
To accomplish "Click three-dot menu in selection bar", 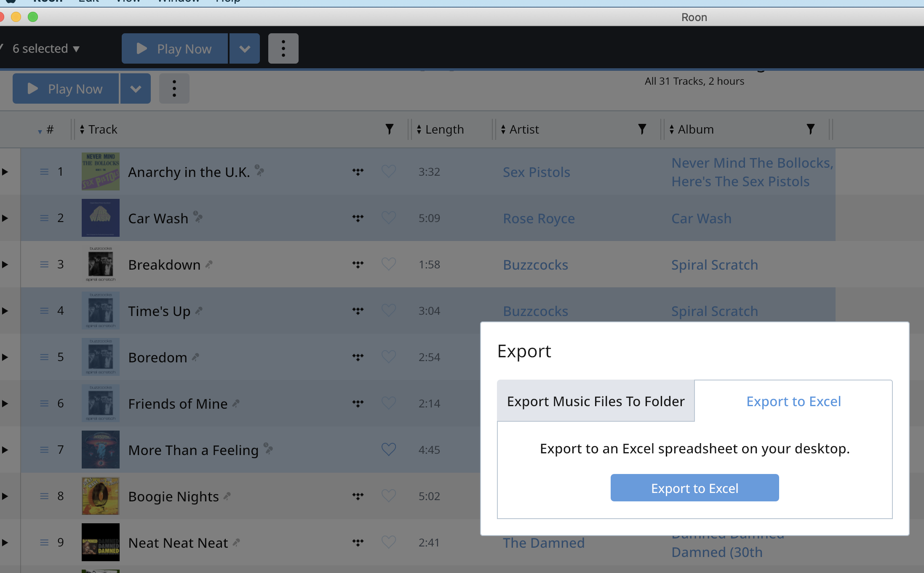I will coord(283,49).
